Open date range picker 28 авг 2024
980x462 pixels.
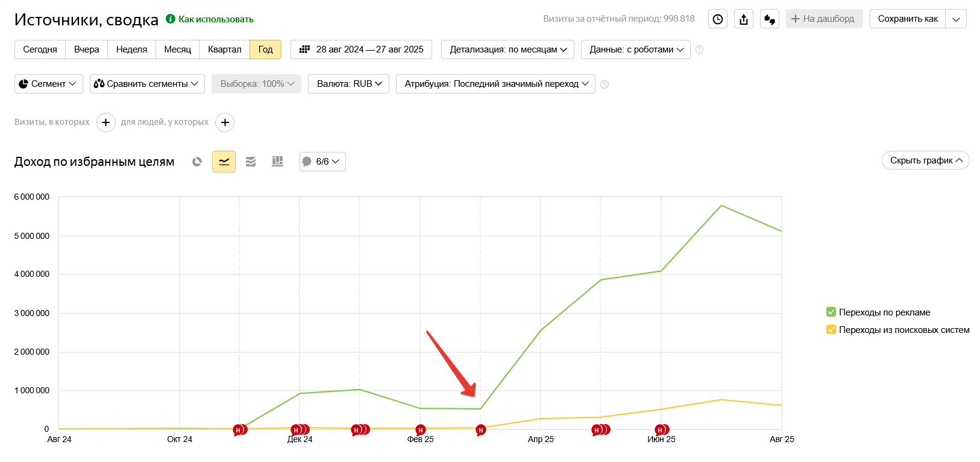coord(361,49)
